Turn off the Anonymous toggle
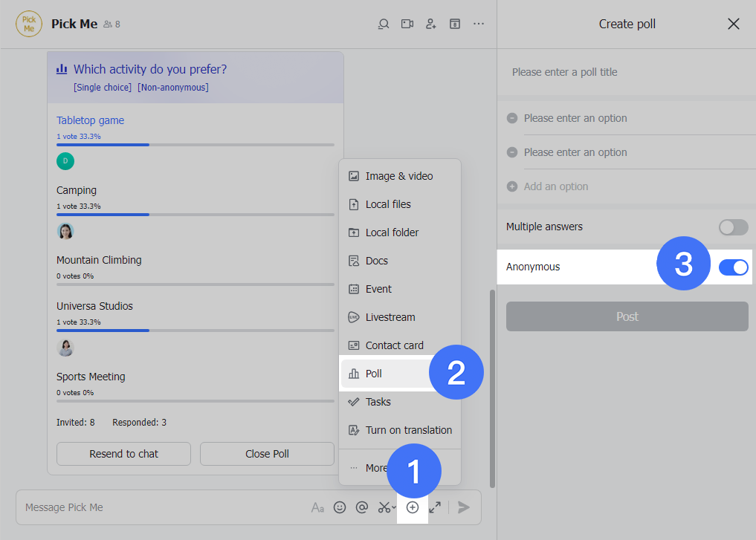The image size is (756, 540). tap(733, 267)
